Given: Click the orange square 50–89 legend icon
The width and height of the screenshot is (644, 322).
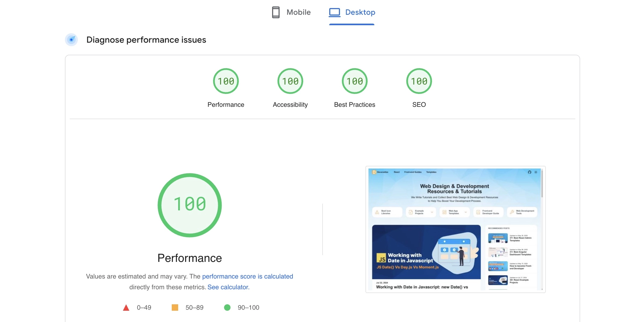Looking at the screenshot, I should 175,308.
